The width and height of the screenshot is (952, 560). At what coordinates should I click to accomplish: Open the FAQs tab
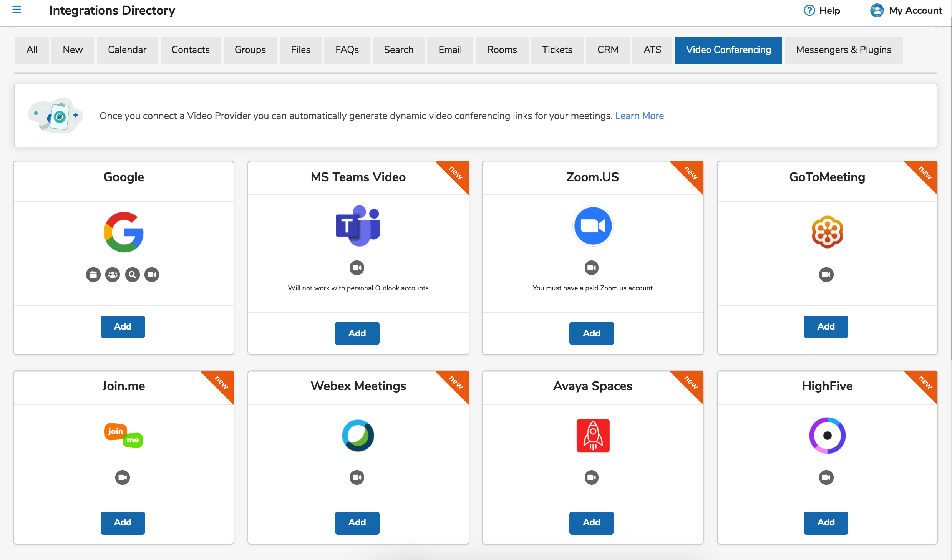point(347,50)
